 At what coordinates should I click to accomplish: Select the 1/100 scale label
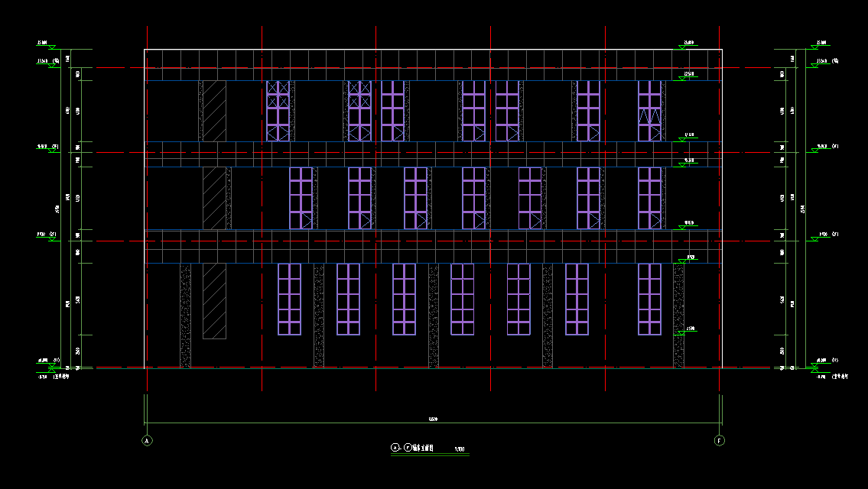pyautogui.click(x=460, y=449)
